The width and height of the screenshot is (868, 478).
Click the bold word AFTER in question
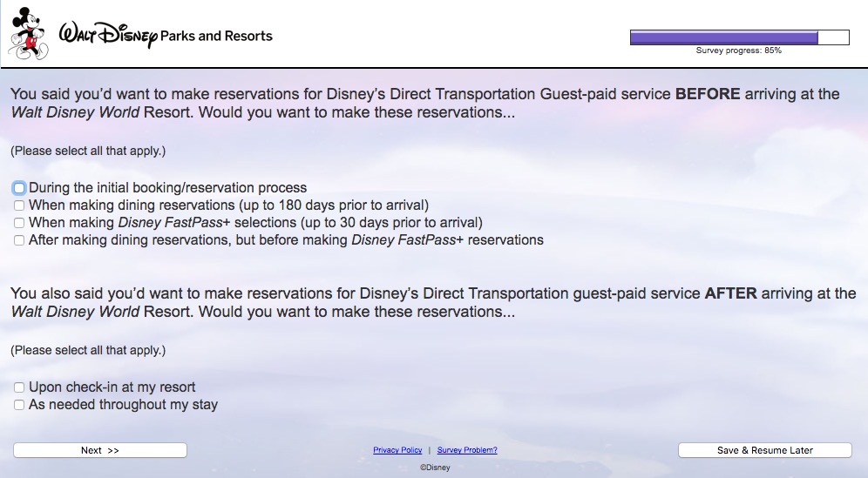pyautogui.click(x=730, y=293)
